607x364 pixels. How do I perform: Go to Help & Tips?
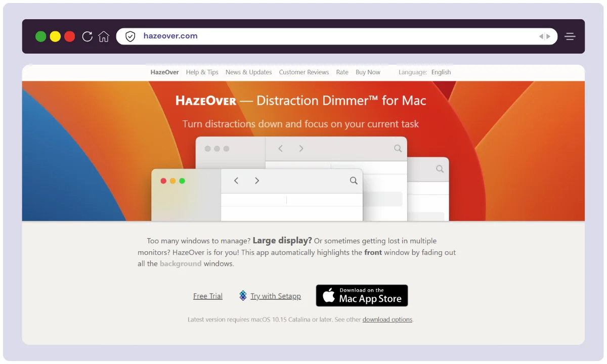(x=202, y=72)
